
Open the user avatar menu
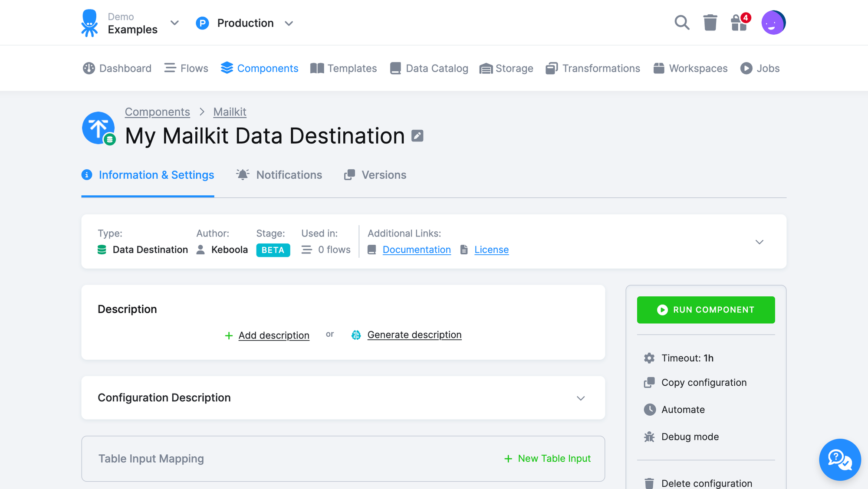tap(773, 23)
